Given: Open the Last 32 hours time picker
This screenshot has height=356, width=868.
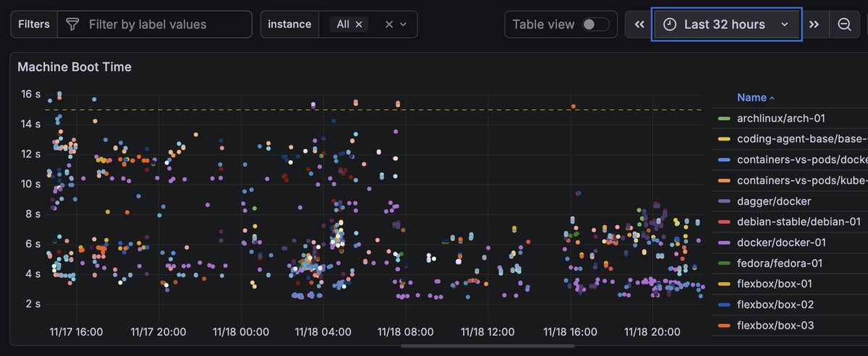Looking at the screenshot, I should (726, 25).
